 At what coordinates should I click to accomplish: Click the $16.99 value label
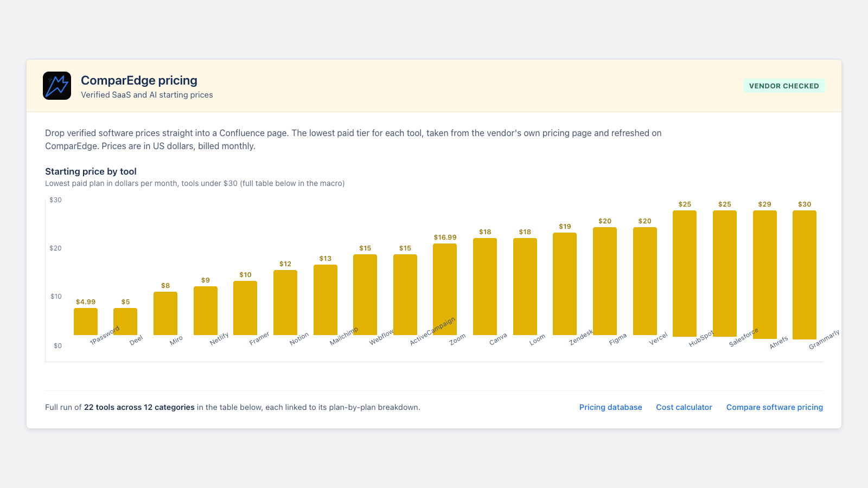445,237
